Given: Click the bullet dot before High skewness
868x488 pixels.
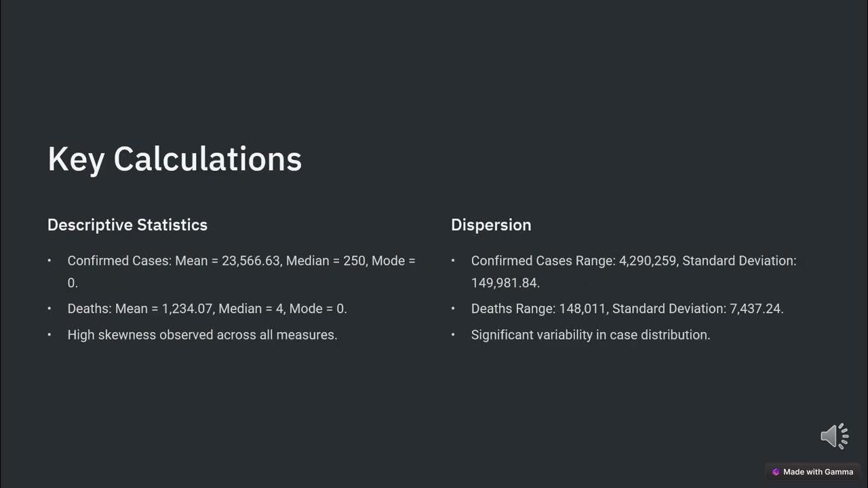Looking at the screenshot, I should click(x=49, y=335).
